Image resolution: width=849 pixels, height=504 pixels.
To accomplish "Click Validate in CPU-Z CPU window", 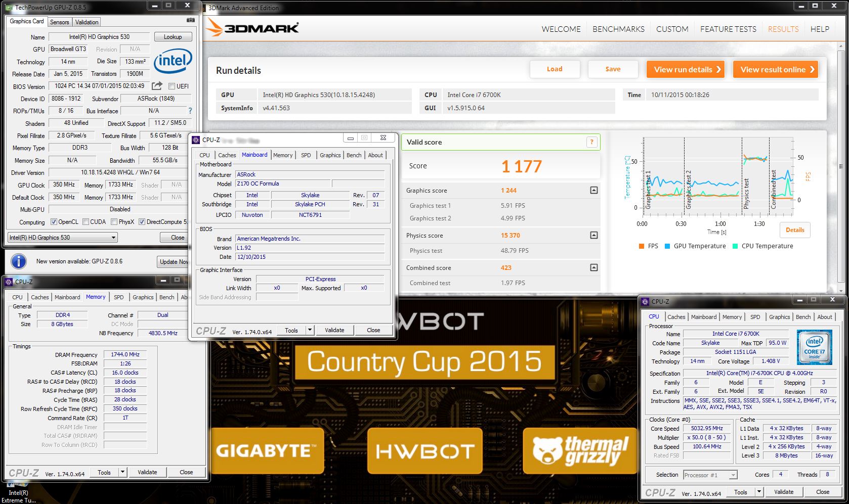I will pyautogui.click(x=784, y=492).
